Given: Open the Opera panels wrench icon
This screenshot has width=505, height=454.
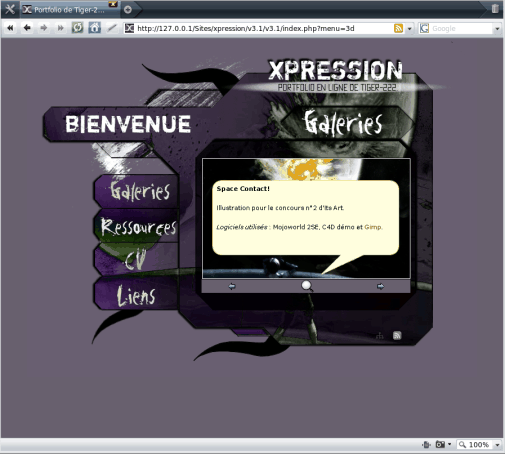Looking at the screenshot, I should pyautogui.click(x=10, y=9).
